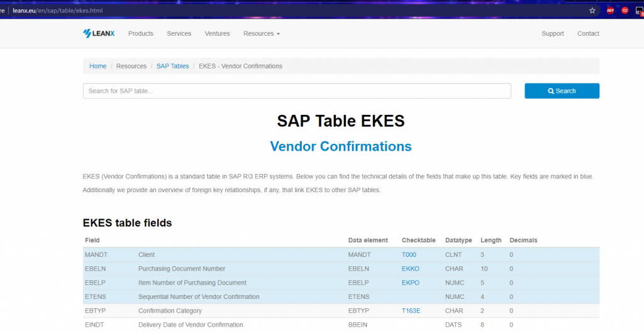
Task: Select Item Number of Purchasing Document cell
Action: tap(192, 283)
